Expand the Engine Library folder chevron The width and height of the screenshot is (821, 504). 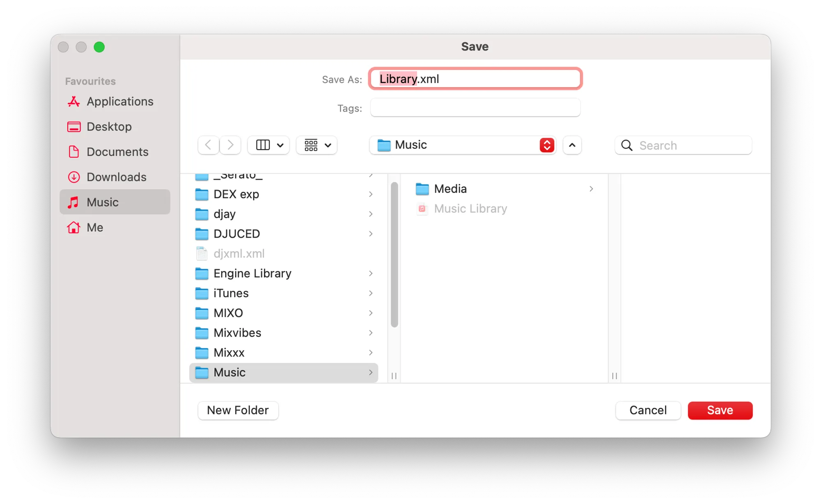371,273
